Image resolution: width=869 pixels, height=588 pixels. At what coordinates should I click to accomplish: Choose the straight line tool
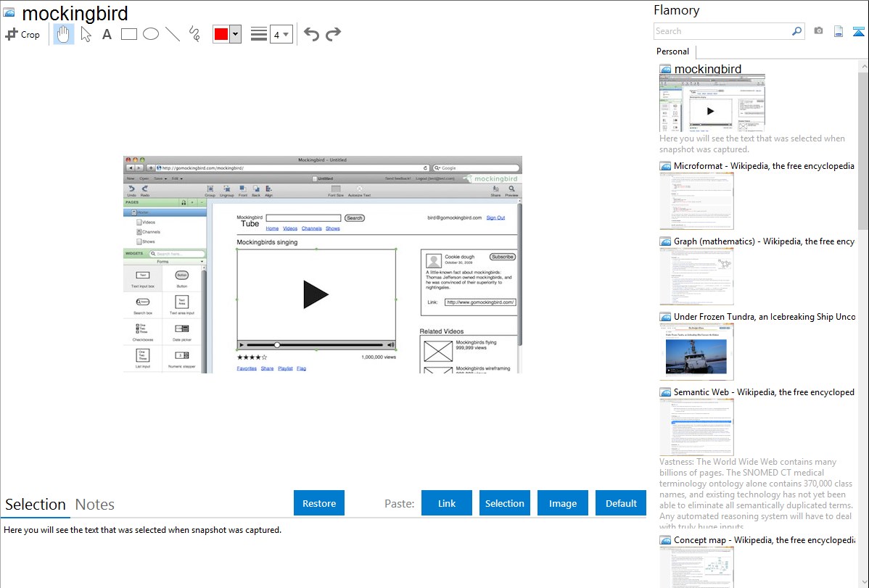173,34
